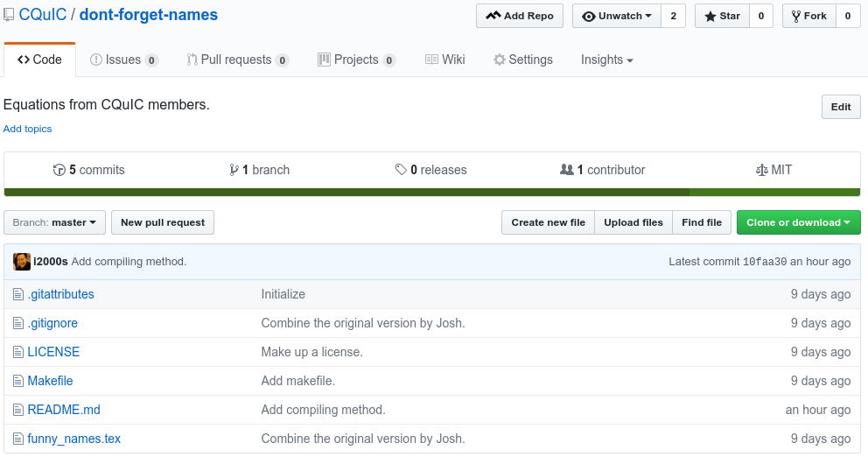Click the file icon next to LICENSE
Viewport: 868px width, 457px height.
pyautogui.click(x=18, y=352)
